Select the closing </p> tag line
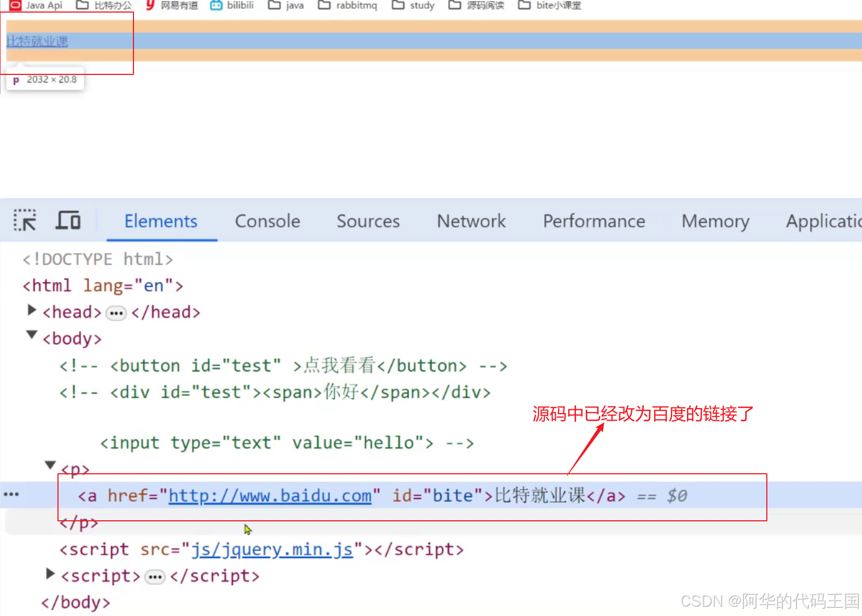This screenshot has width=862, height=616. (79, 523)
